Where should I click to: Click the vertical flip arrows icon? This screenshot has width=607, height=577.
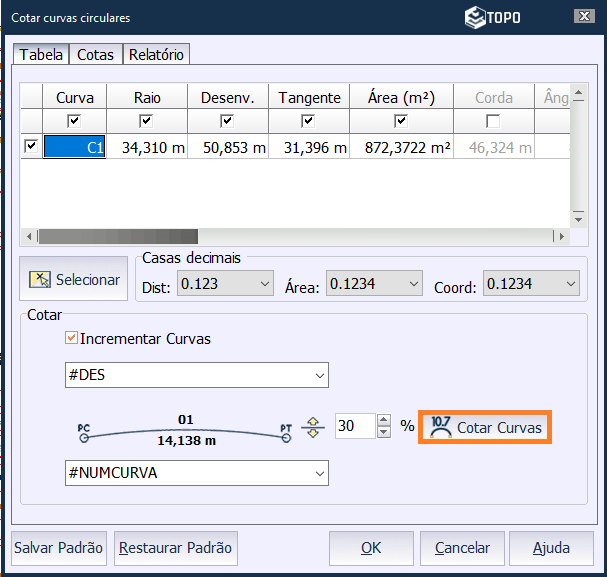tap(314, 427)
